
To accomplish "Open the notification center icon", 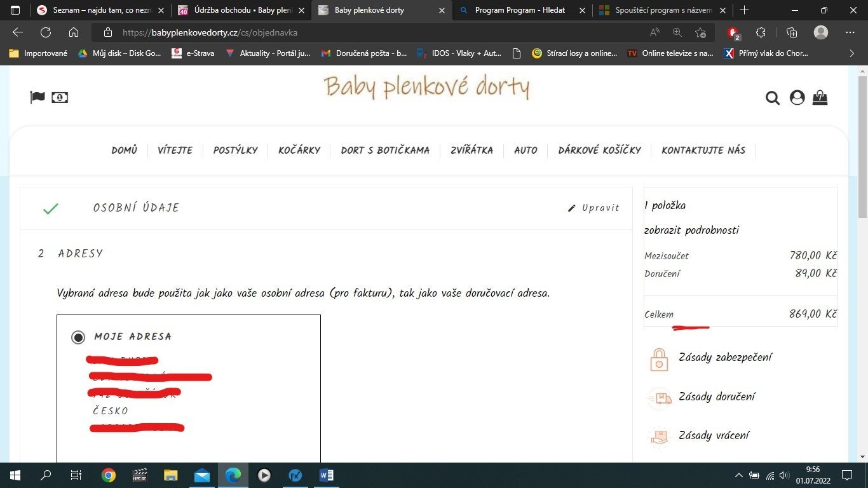I will coord(847,475).
